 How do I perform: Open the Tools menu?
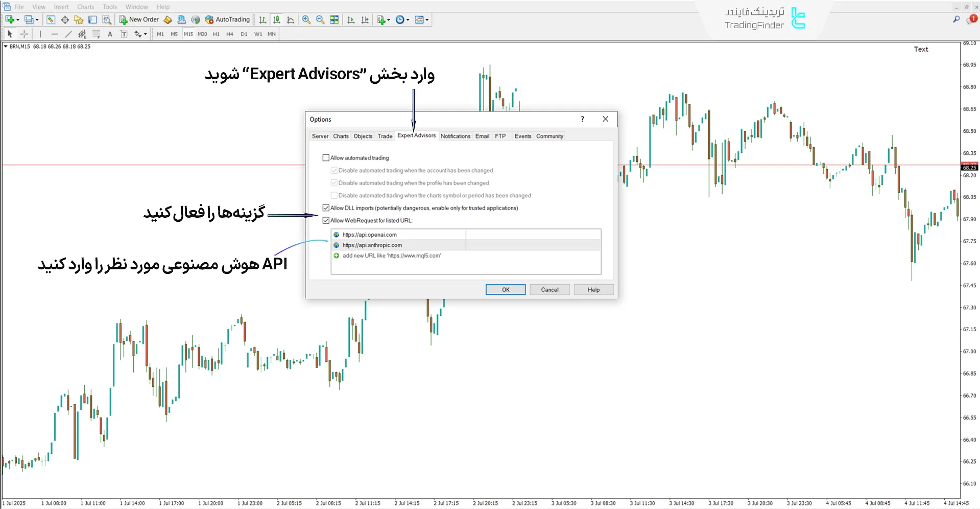109,7
